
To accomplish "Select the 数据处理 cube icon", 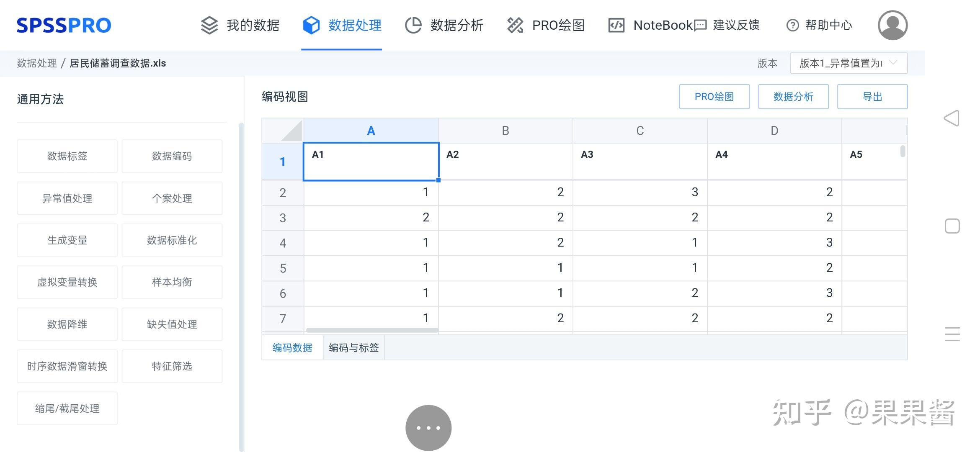I will (310, 25).
